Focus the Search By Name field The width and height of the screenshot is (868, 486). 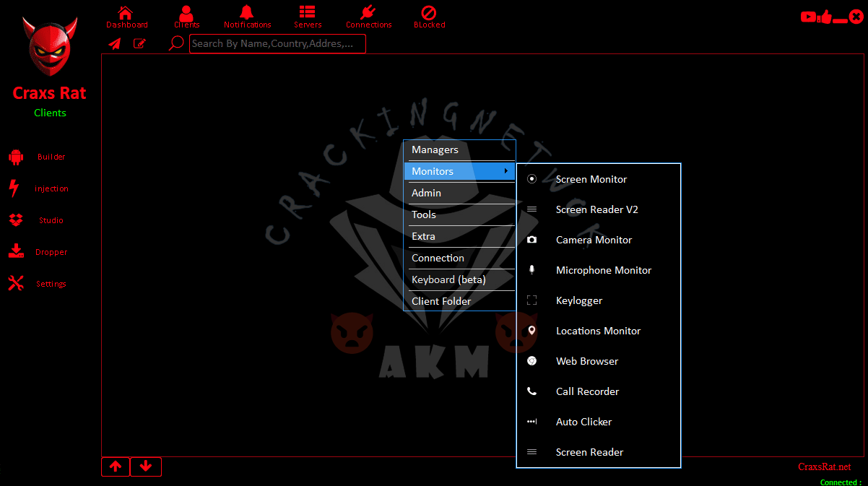click(277, 43)
